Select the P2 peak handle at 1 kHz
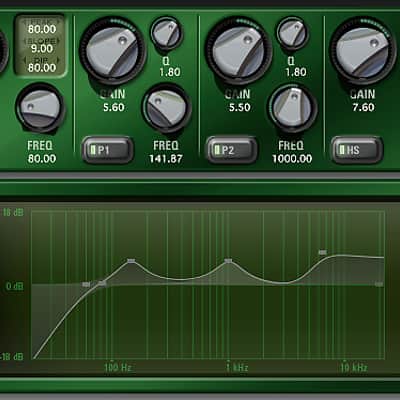Viewport: 400px width, 400px height. pos(228,261)
